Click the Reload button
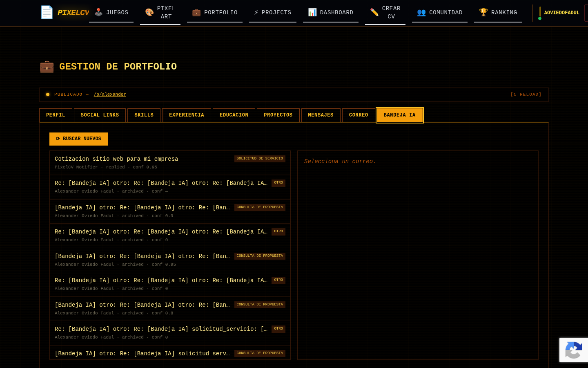Screen dimensions: 588x368 click(x=526, y=94)
